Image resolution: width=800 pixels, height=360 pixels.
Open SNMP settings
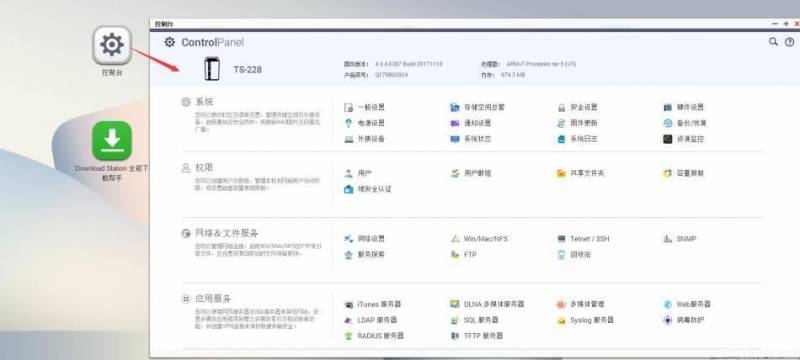click(680, 239)
